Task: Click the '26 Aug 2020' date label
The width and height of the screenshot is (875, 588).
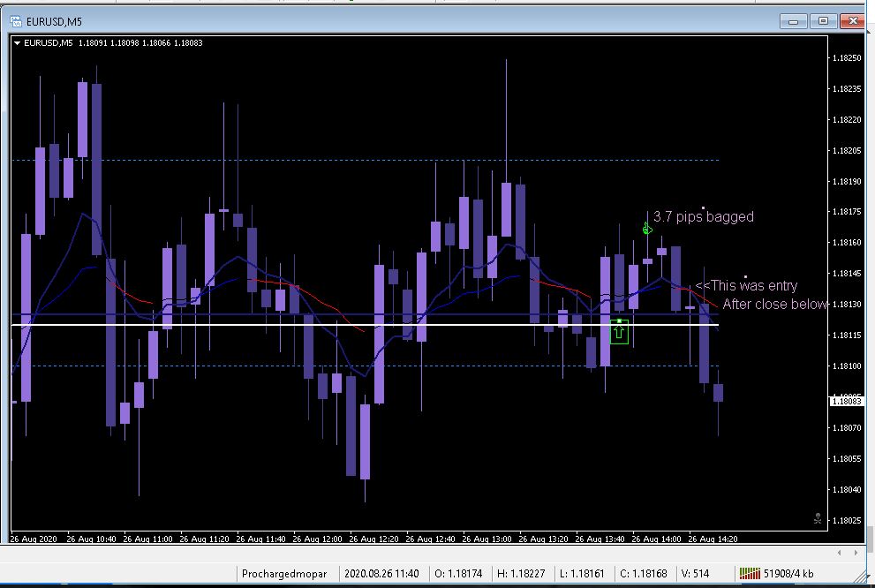Action: (34, 539)
